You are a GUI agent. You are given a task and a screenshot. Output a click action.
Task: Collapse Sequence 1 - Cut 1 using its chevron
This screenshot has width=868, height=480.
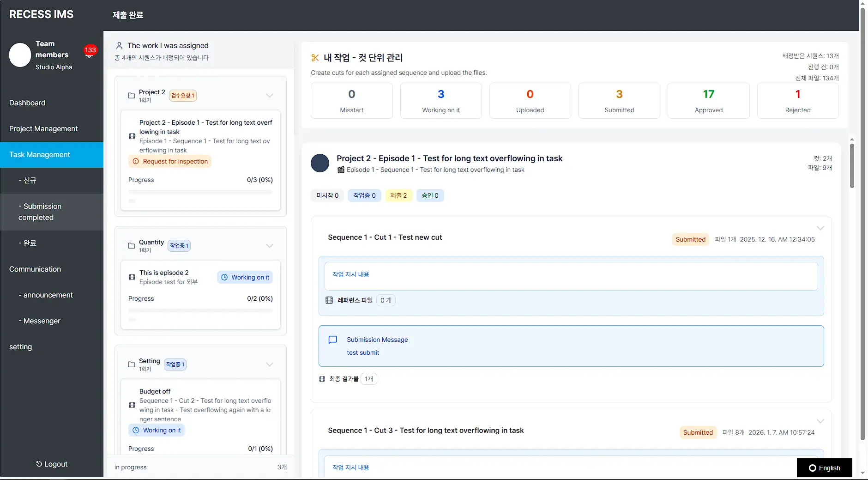[820, 228]
